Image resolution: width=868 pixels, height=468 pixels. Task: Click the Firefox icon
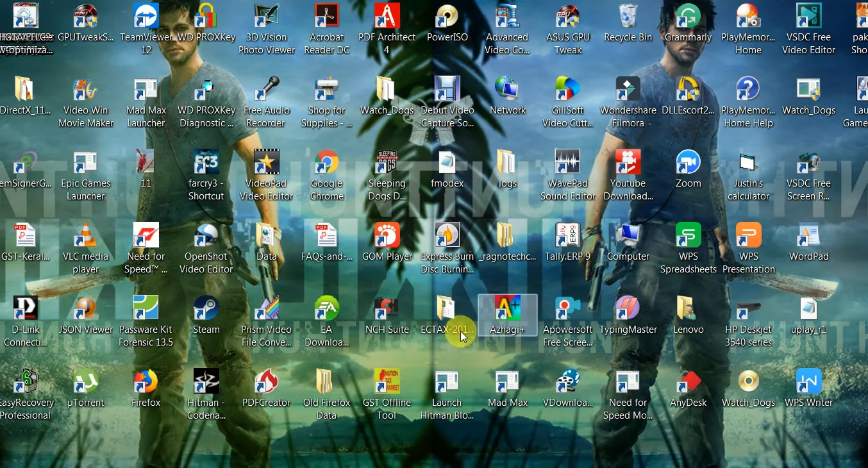pyautogui.click(x=146, y=381)
